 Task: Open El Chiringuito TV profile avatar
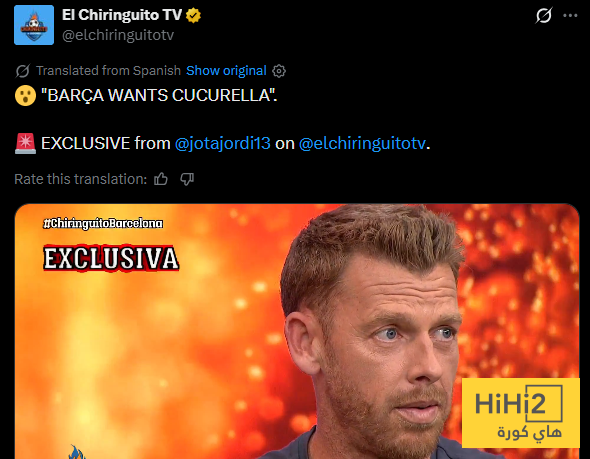click(x=34, y=25)
